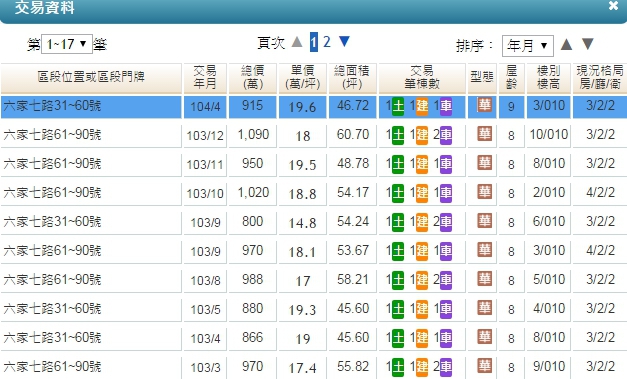
Task: Click green 土 icon in 103/3 row
Action: coord(398,367)
